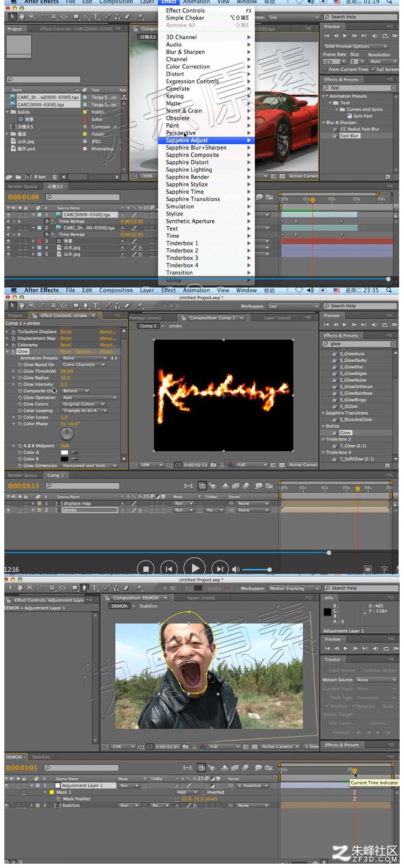Select the 题字.psd project item
The height and width of the screenshot is (868, 404).
click(x=26, y=149)
